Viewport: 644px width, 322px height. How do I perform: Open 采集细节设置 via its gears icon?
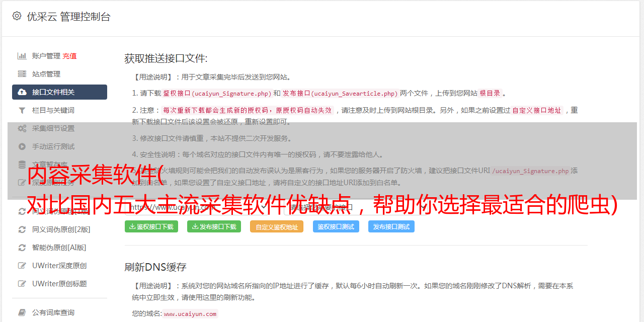coord(22,128)
